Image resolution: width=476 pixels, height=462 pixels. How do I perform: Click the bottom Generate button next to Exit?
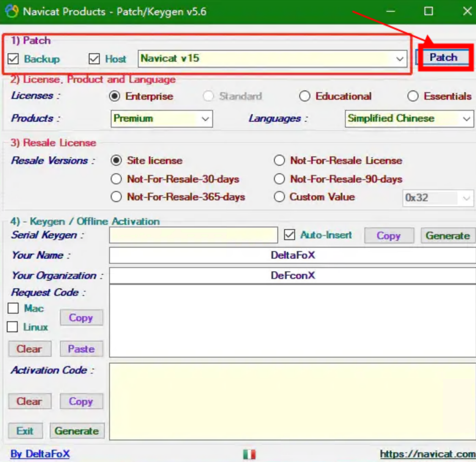coord(77,431)
